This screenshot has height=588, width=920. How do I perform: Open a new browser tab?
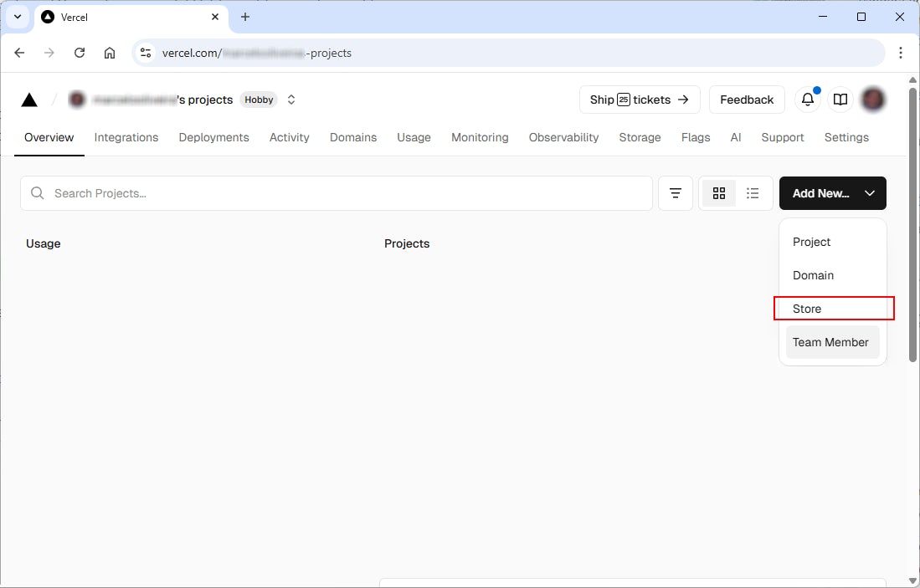point(245,17)
